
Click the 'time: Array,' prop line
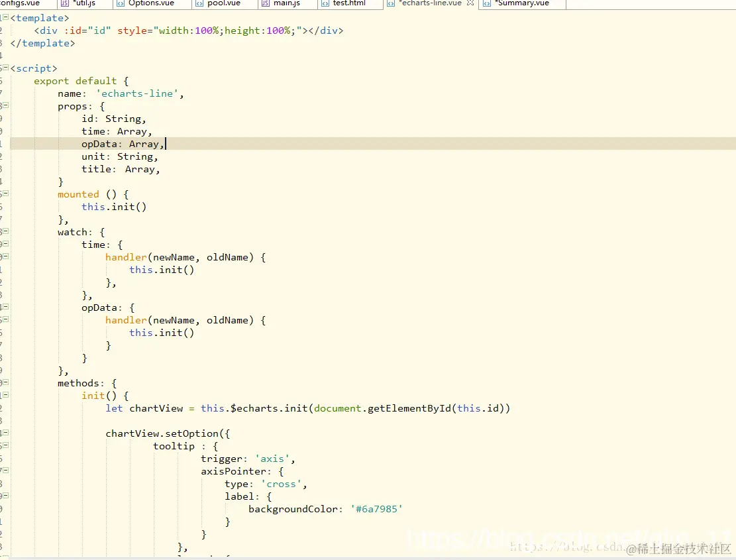117,131
